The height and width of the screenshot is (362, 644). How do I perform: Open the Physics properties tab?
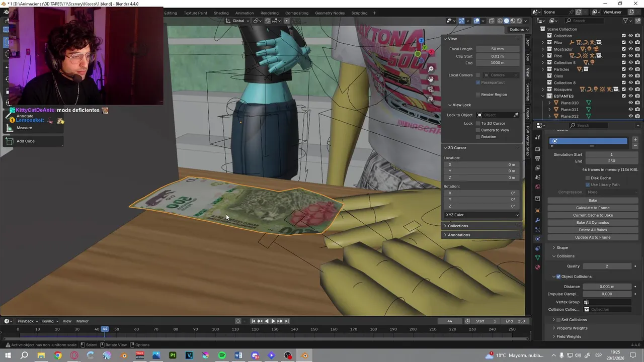click(537, 239)
